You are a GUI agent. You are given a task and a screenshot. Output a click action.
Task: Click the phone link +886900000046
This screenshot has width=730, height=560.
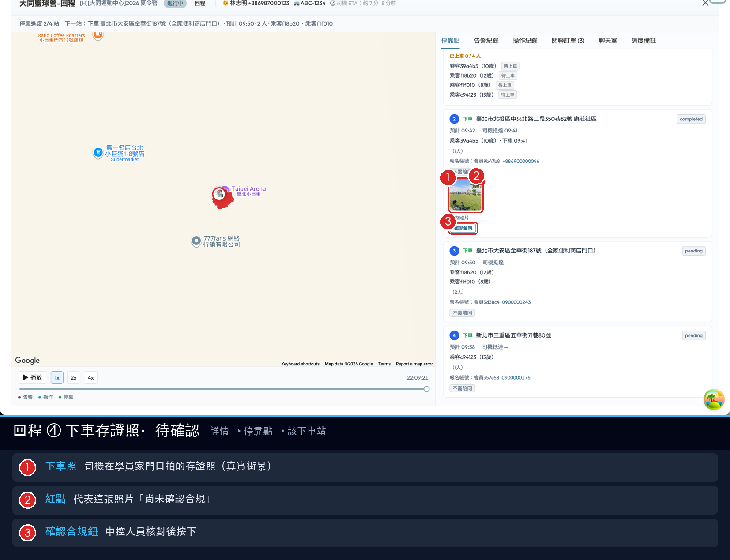click(520, 162)
